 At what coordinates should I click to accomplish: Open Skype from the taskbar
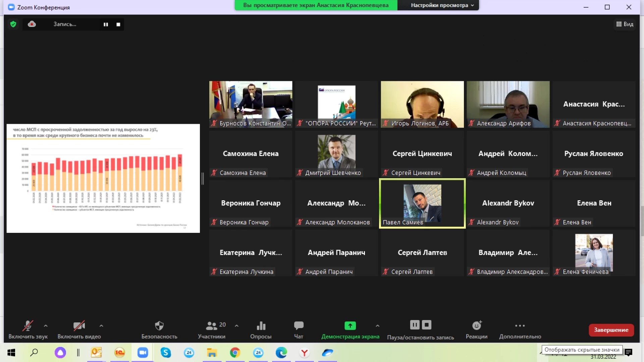(x=166, y=353)
